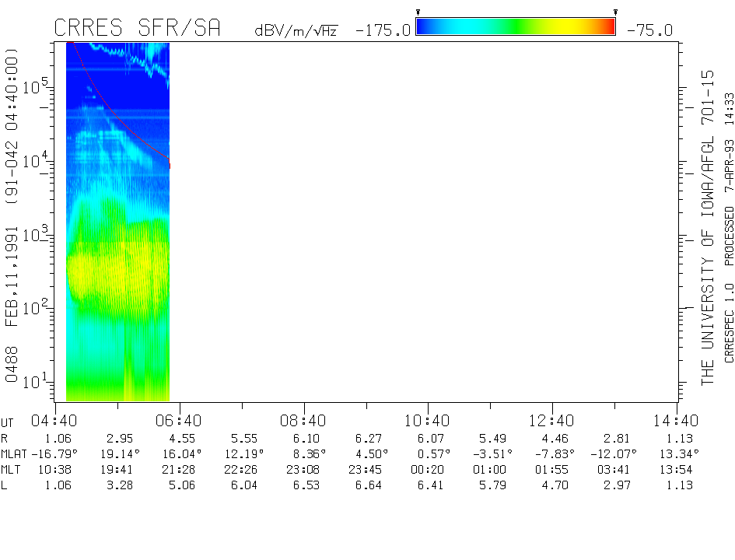This screenshot has height=560, width=735.
Task: Click the MLT row label
Action: coord(11,470)
